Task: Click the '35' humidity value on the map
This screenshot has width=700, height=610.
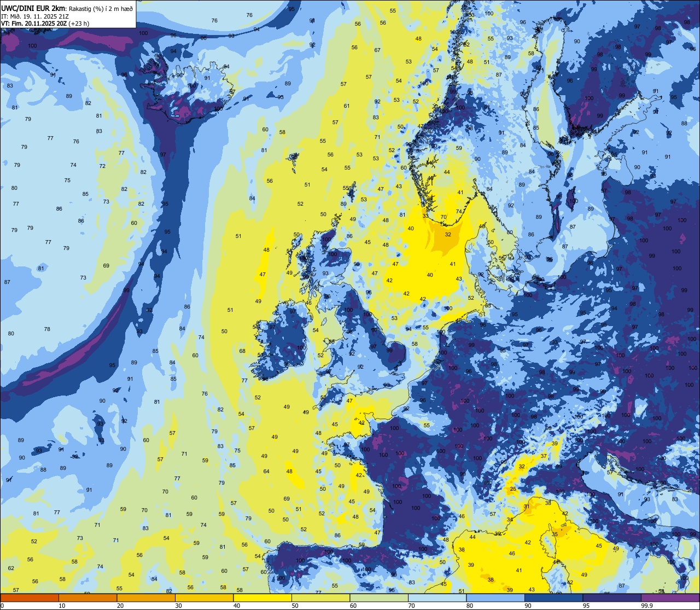Action: click(555, 534)
